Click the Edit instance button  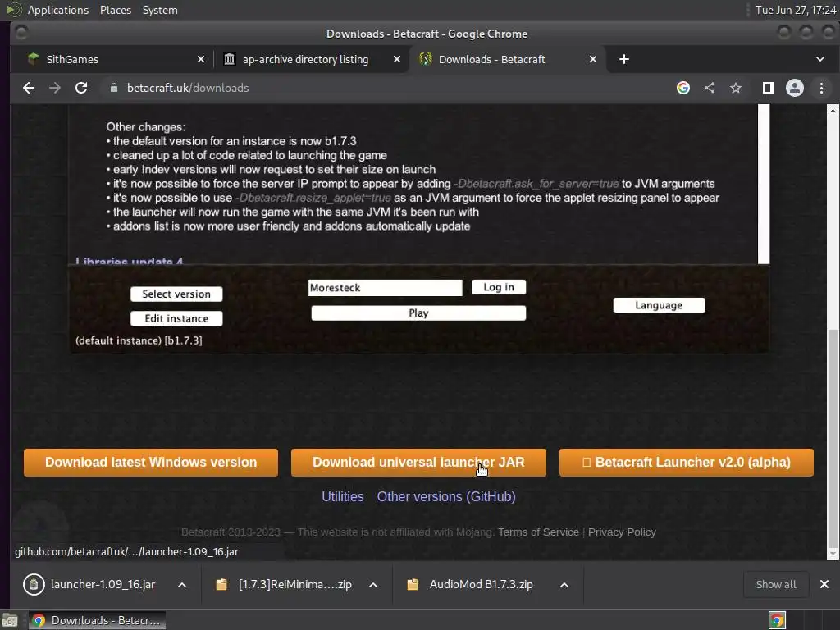click(x=176, y=319)
